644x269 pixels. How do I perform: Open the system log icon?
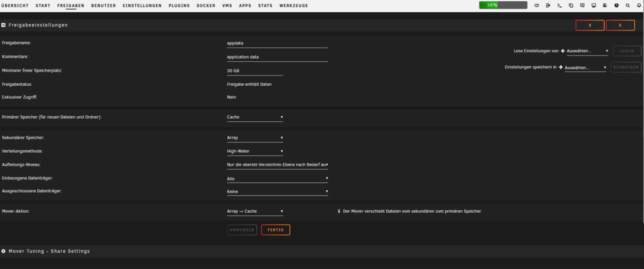(605, 5)
